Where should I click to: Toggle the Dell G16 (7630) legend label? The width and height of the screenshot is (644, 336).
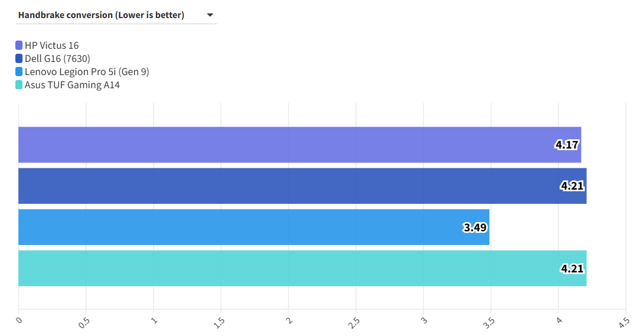tap(57, 59)
